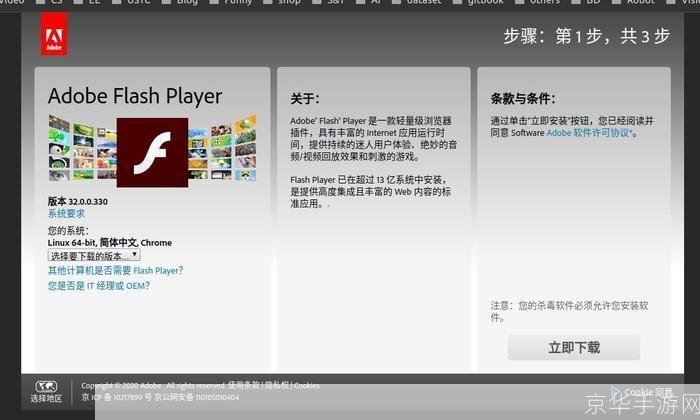Viewport: 700px width, 420px height.
Task: Click 'Linux 64-bit, 简体中文, Chrome' text
Action: 110,242
